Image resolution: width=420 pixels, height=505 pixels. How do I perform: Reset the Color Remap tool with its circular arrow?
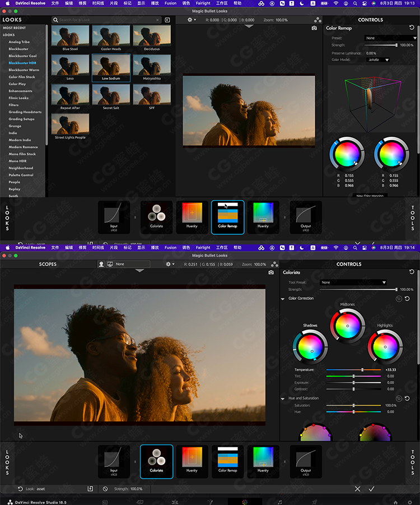coord(412,27)
